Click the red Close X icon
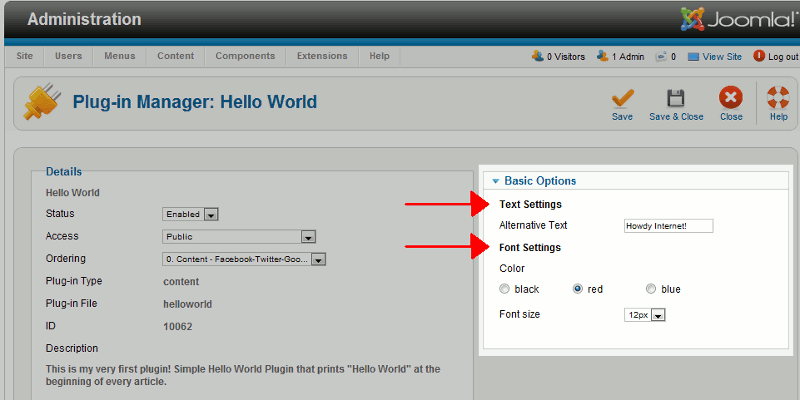The height and width of the screenshot is (400, 800). pos(731,97)
